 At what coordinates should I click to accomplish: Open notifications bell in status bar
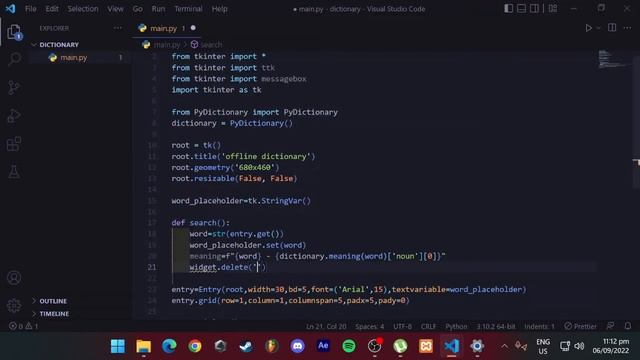point(628,326)
